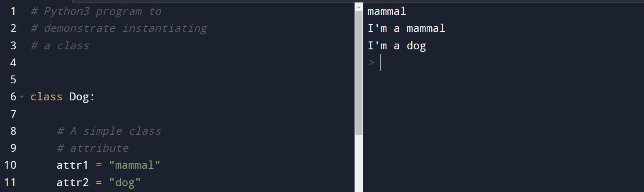Click the "# attribute" comment line
The image size is (644, 192).
93,148
